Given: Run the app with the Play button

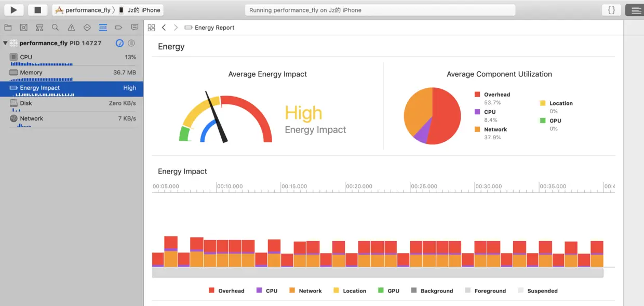Looking at the screenshot, I should tap(14, 10).
